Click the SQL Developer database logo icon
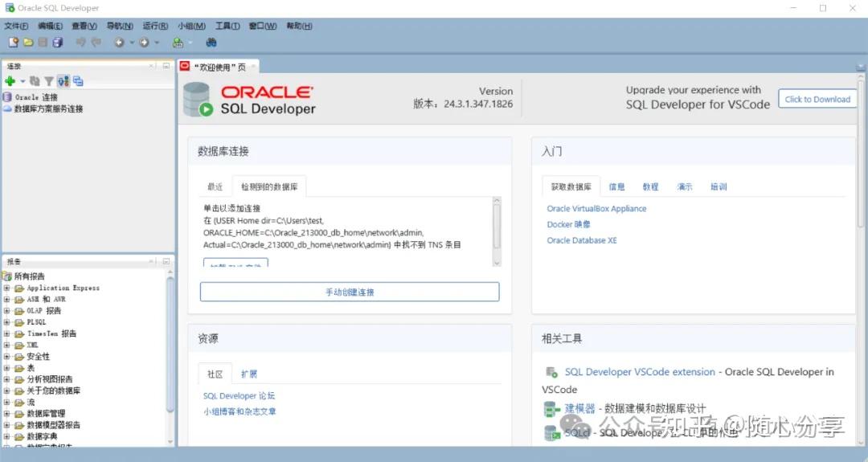 click(x=198, y=100)
